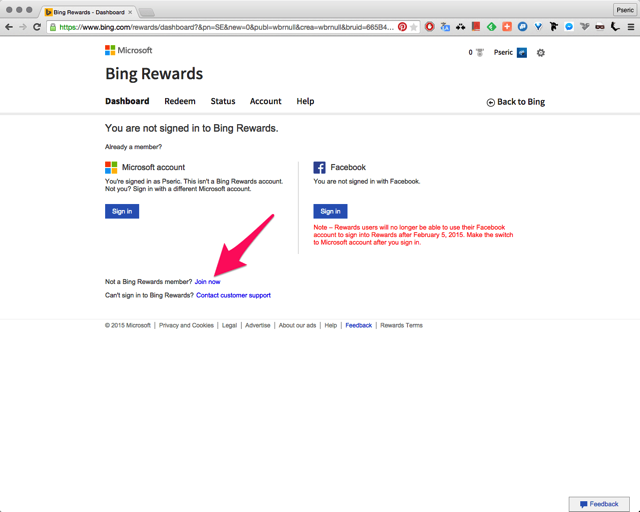Click the masked face extension icon
640x512 pixels.
(x=600, y=27)
